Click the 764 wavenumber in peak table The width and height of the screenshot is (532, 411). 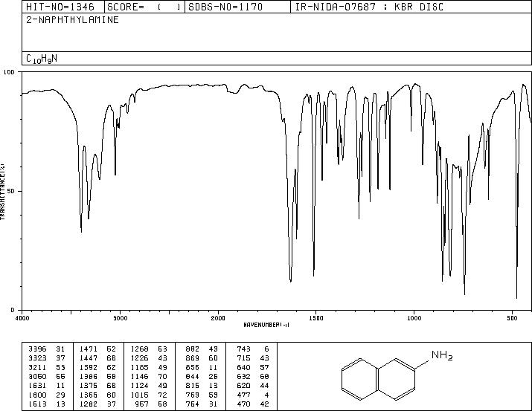tap(193, 404)
